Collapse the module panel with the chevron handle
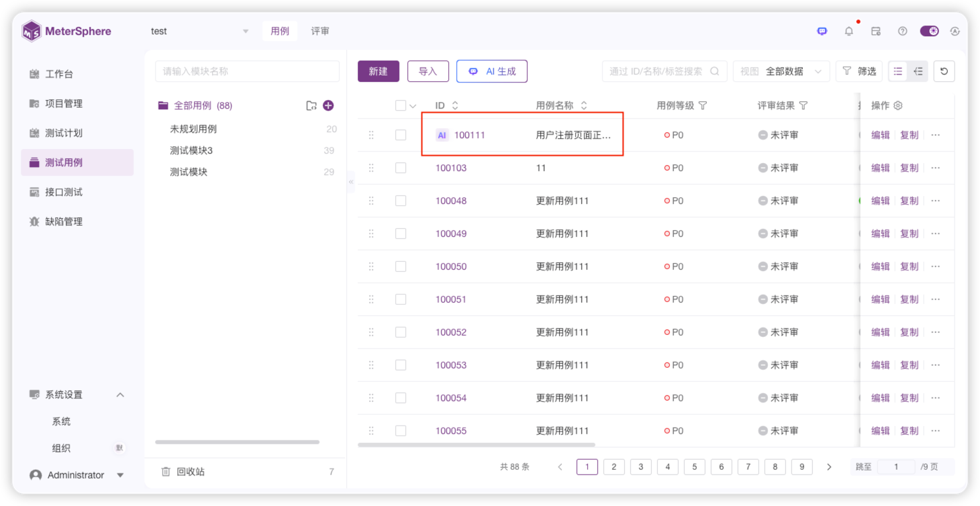980x506 pixels. [351, 182]
